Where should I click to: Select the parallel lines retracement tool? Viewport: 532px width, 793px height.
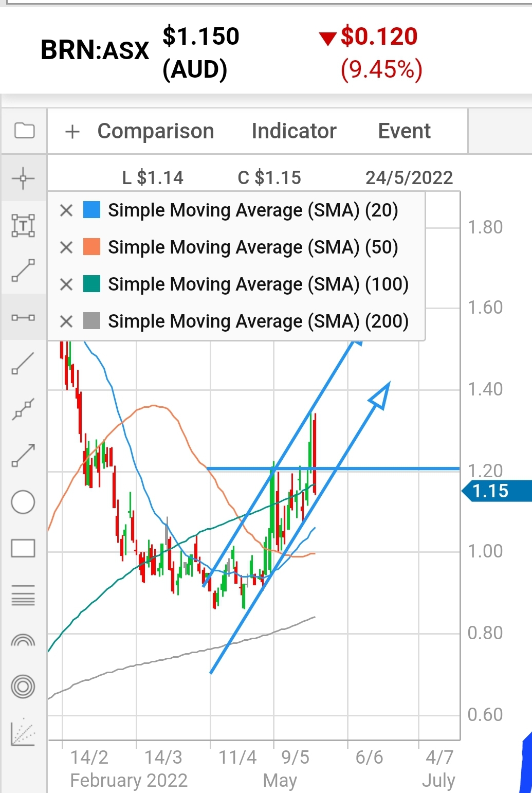click(x=23, y=595)
